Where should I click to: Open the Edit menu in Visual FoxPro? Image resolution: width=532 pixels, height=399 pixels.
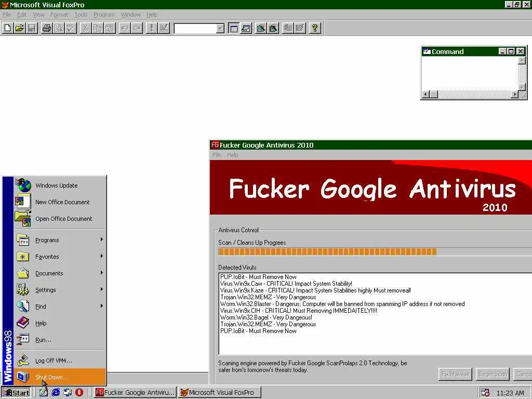22,15
